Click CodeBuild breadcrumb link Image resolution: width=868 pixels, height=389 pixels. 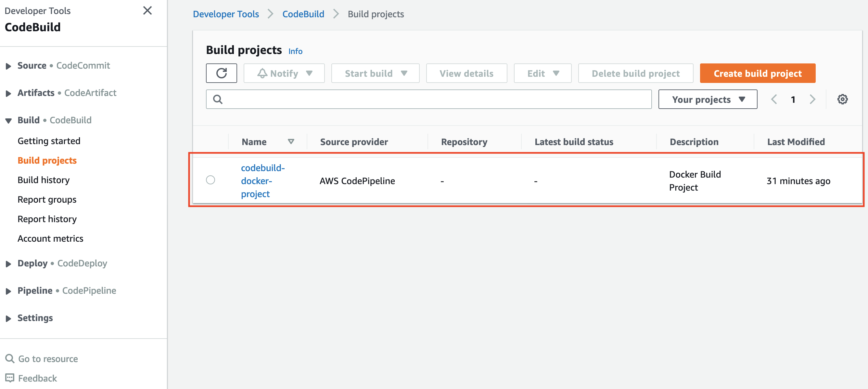(303, 14)
